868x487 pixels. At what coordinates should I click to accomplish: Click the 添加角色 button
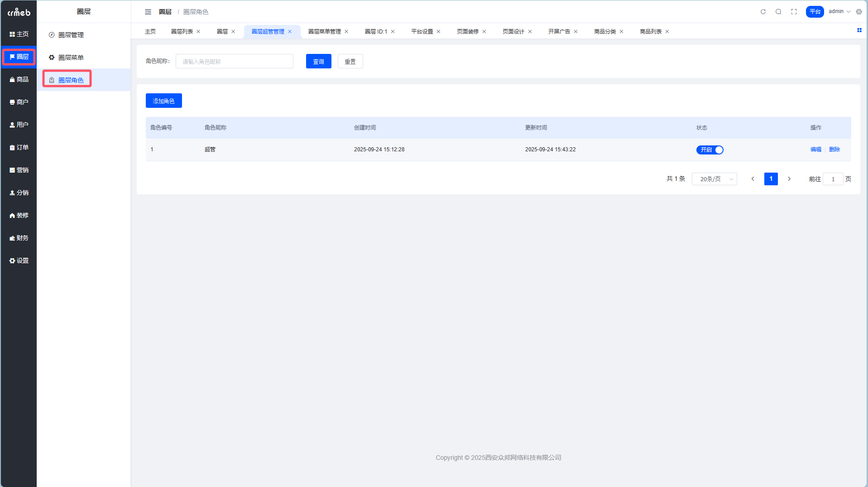[163, 101]
